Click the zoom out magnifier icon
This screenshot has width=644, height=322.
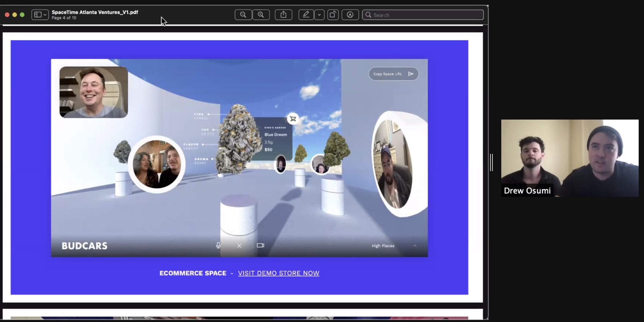243,15
